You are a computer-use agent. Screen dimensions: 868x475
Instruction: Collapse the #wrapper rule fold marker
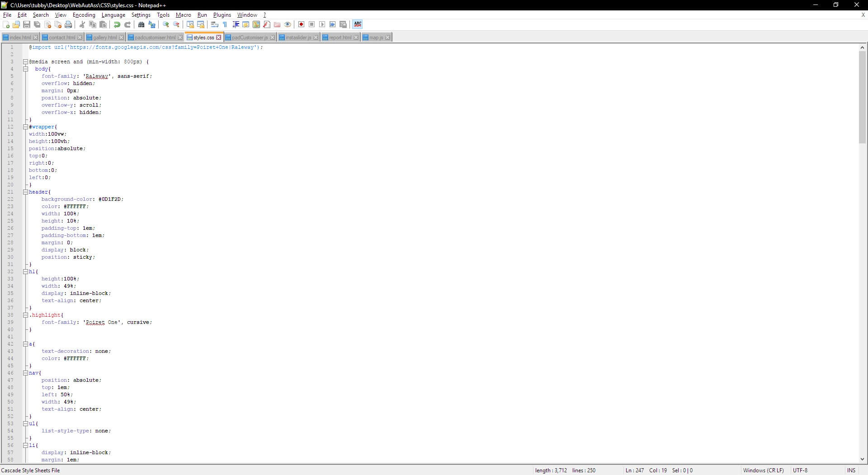pos(26,127)
